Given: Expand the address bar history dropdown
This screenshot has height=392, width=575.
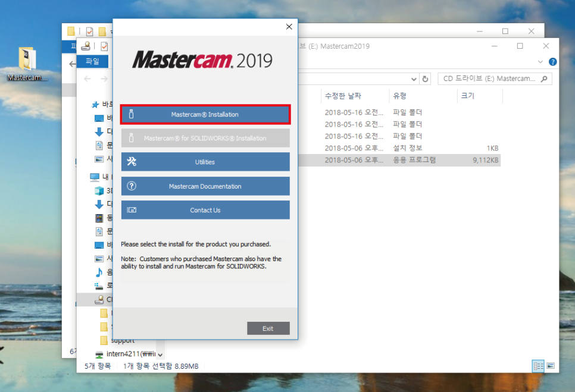Looking at the screenshot, I should click(414, 79).
